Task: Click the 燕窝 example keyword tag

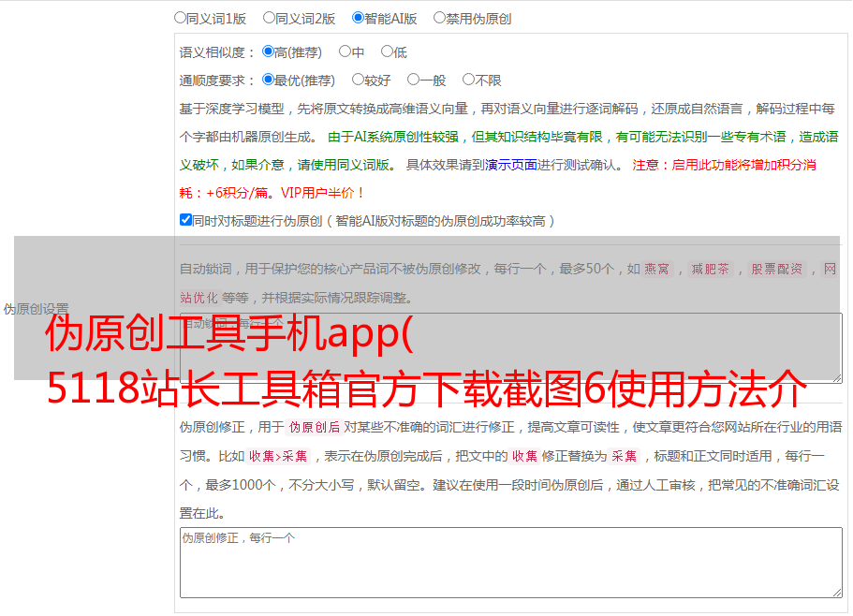Action: 657,269
